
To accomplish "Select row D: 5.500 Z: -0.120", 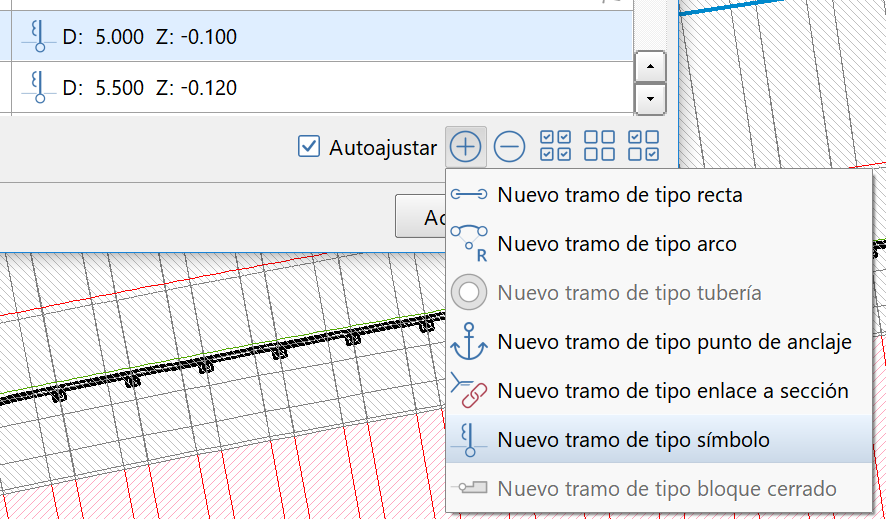I will point(320,88).
